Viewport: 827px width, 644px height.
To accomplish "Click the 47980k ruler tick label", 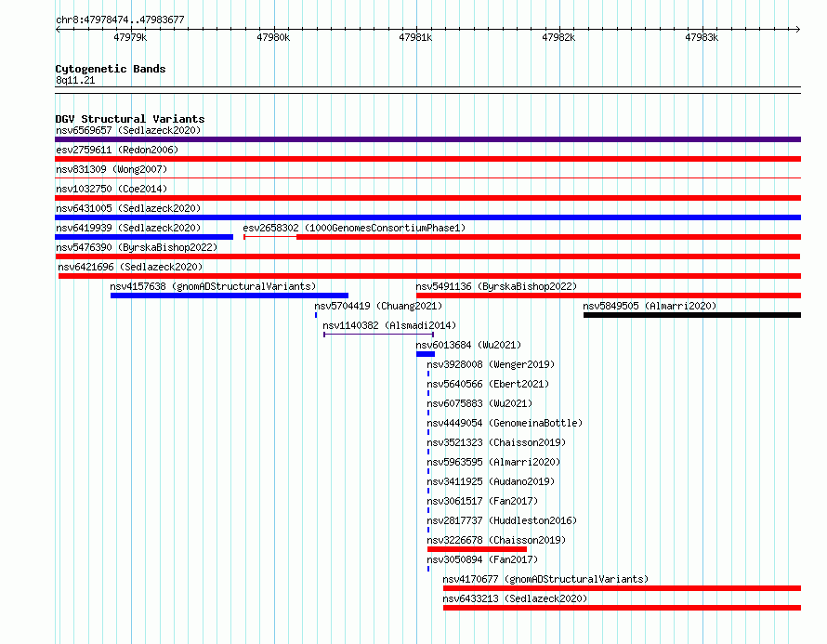I will coord(273,37).
